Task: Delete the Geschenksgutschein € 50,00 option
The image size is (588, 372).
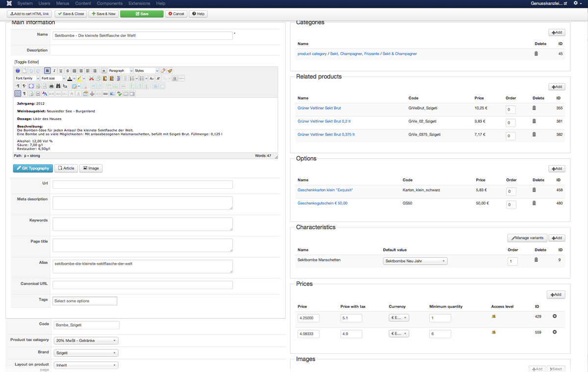Action: [534, 203]
